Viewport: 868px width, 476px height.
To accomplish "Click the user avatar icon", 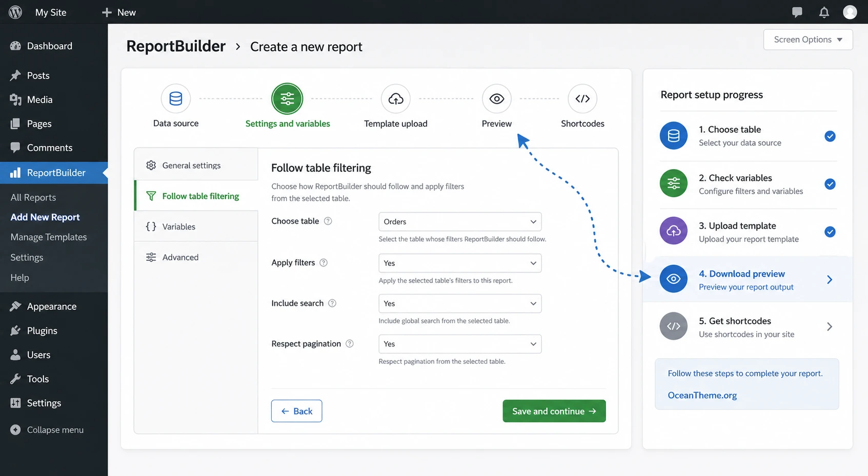I will click(x=850, y=12).
